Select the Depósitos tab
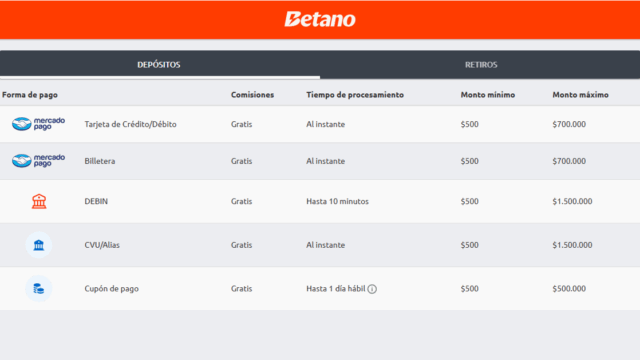 (159, 64)
